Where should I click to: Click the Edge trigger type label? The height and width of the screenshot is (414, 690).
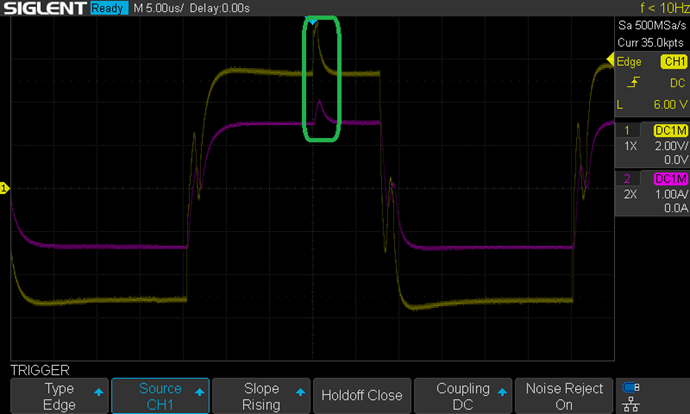[x=629, y=62]
